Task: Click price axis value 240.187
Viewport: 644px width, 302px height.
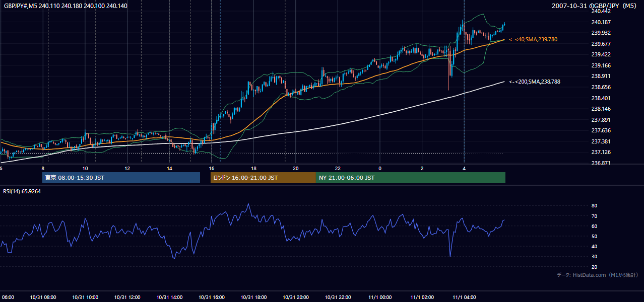Action: pos(601,22)
